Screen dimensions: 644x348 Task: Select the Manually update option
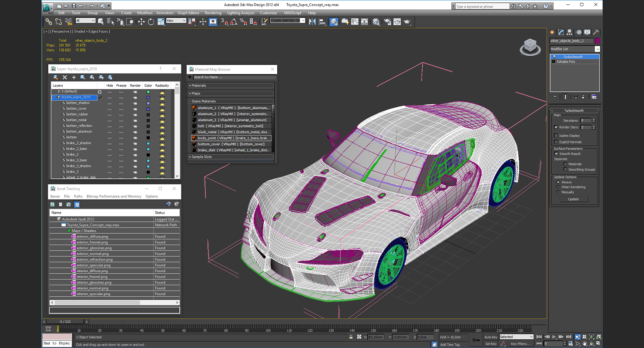click(558, 192)
